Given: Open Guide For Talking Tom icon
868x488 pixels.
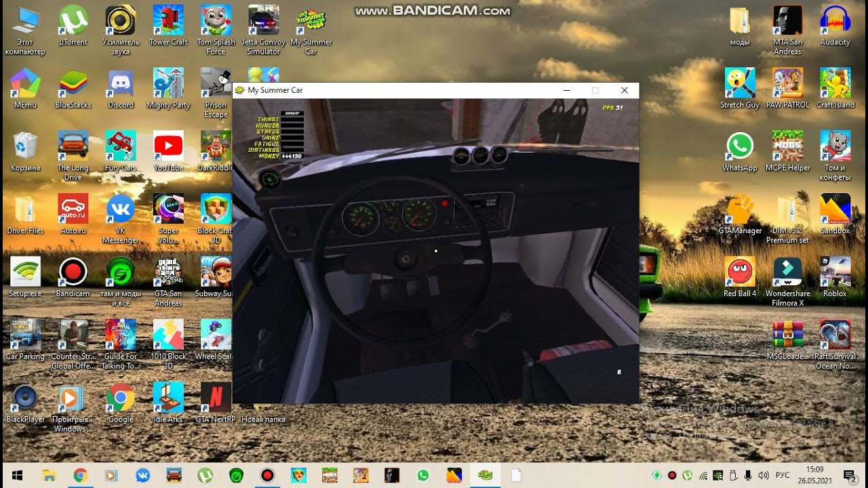Looking at the screenshot, I should tap(121, 345).
